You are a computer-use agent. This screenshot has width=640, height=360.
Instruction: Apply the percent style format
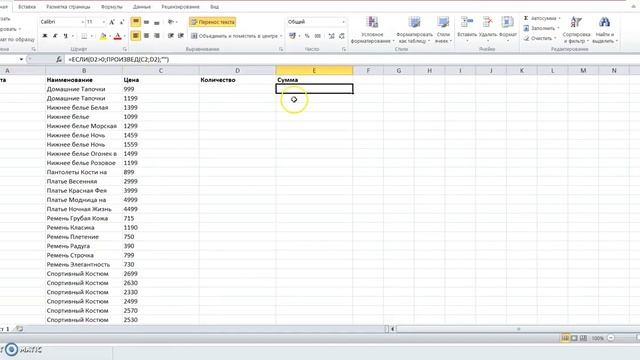[307, 36]
